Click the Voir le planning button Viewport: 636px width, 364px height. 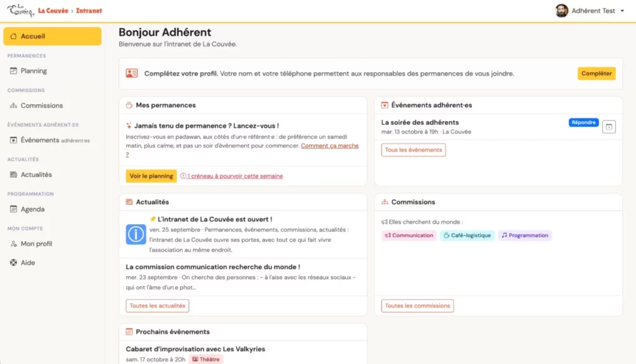tap(151, 176)
